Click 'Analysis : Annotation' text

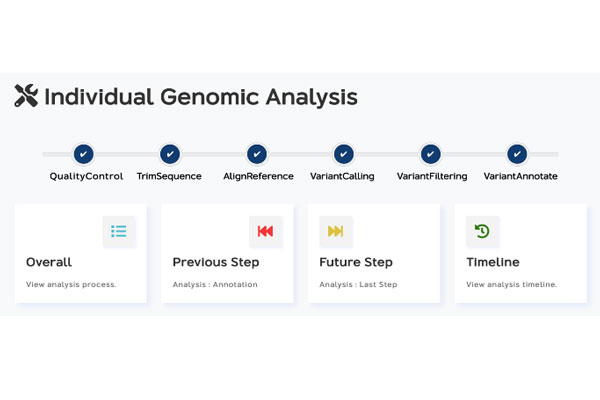215,284
